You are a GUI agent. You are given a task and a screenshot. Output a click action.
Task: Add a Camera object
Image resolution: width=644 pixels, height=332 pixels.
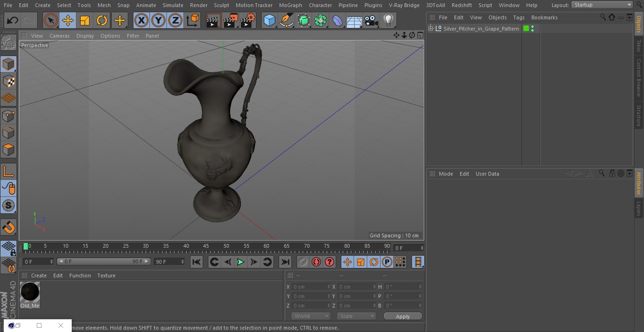click(372, 21)
